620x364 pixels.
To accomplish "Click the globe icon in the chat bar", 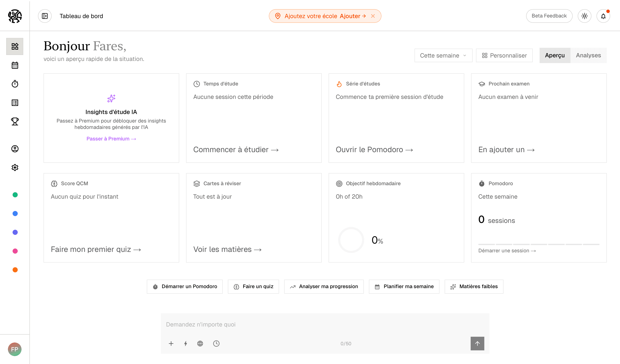I will click(200, 343).
